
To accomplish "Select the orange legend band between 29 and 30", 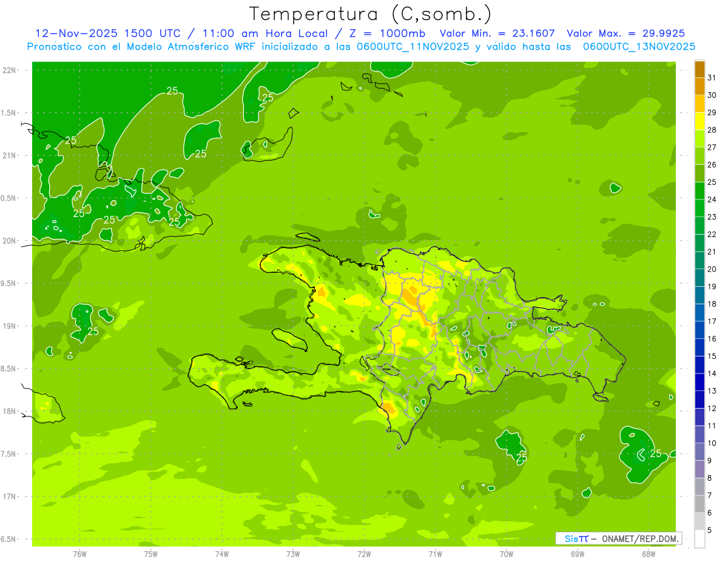I will (x=699, y=104).
